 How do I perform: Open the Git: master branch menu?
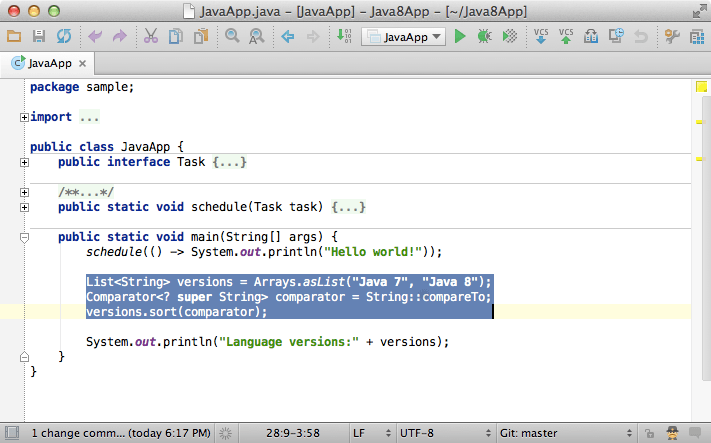click(x=565, y=433)
